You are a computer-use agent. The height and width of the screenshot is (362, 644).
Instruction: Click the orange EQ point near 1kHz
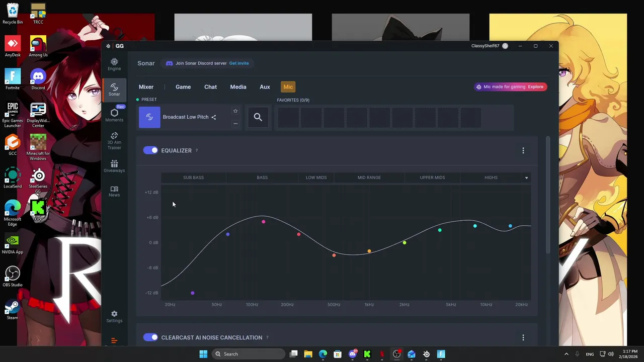pos(369,251)
